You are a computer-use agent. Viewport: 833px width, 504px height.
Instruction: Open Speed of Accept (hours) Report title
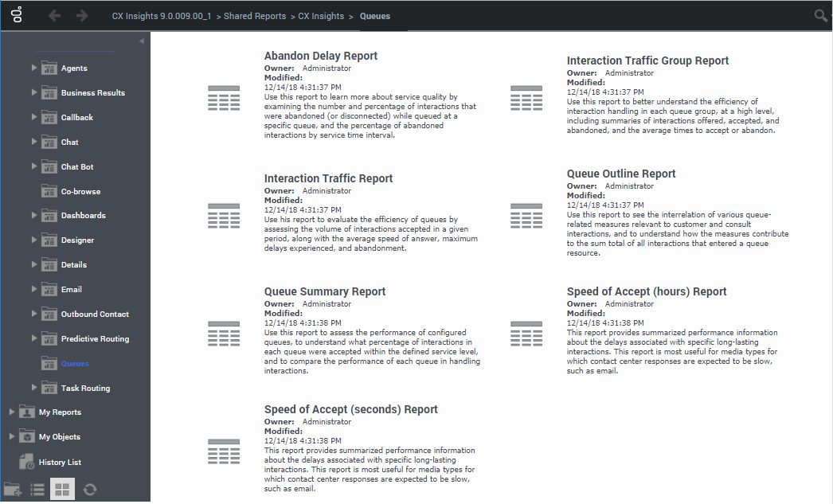(647, 291)
